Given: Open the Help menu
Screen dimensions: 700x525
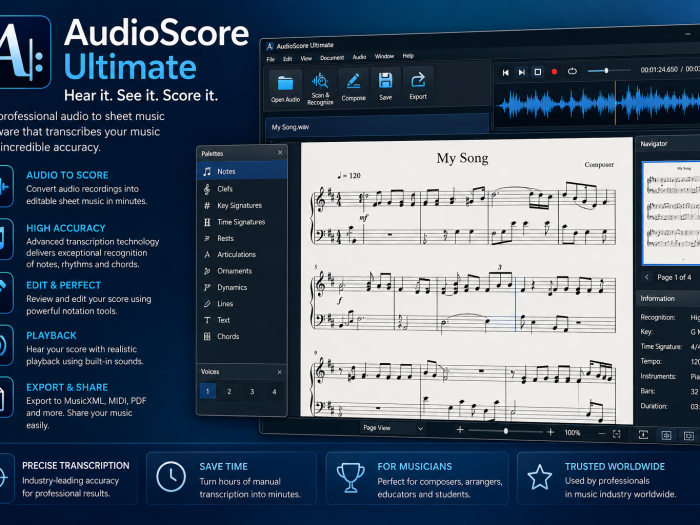Looking at the screenshot, I should (408, 56).
